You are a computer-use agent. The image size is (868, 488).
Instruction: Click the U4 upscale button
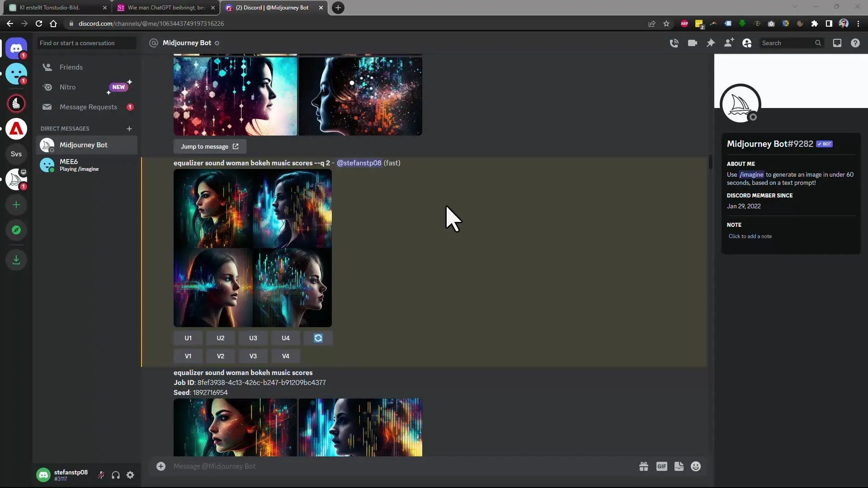[x=286, y=338]
